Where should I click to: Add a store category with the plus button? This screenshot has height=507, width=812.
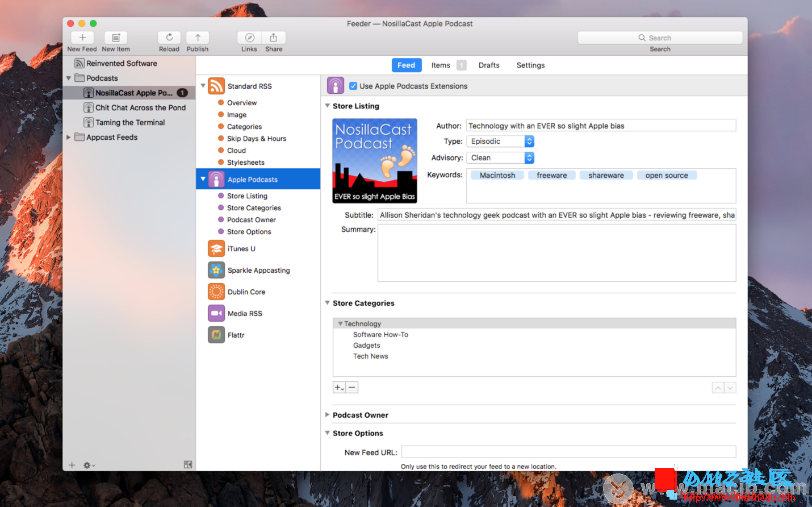pyautogui.click(x=339, y=388)
